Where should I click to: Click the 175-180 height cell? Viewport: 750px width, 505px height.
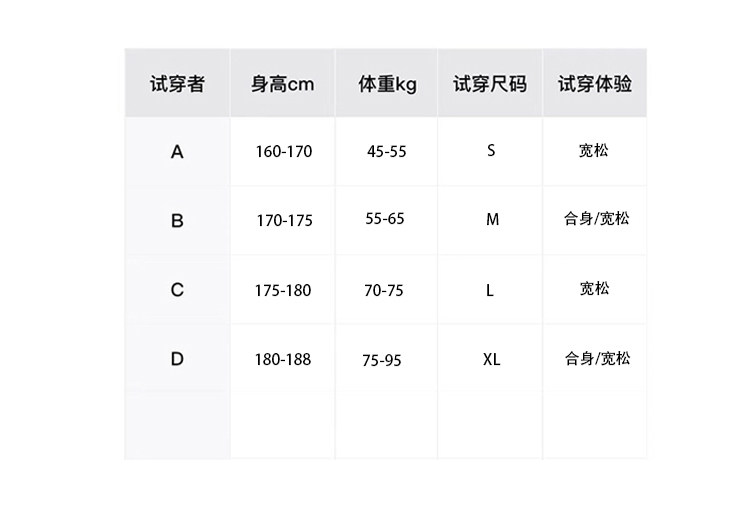pos(283,290)
